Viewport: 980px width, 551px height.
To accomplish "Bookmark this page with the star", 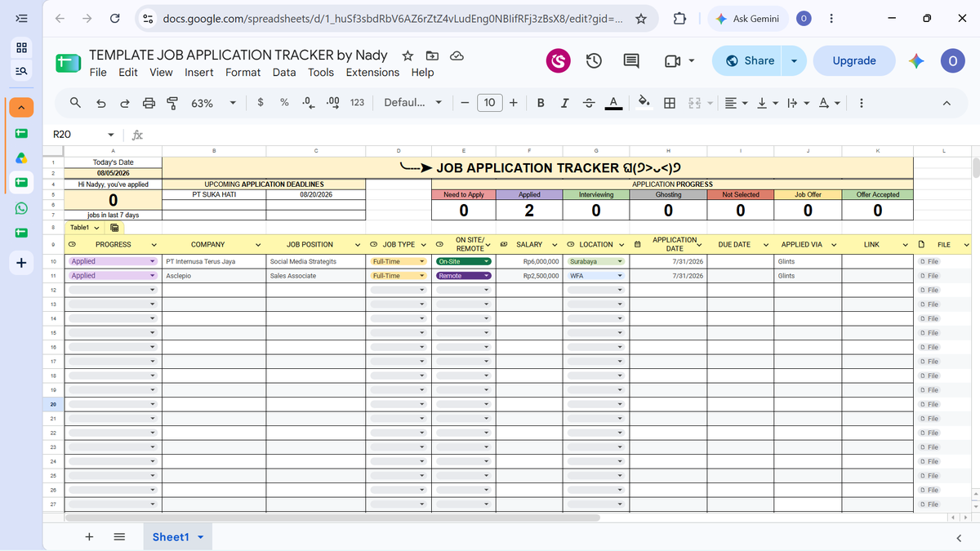I will pyautogui.click(x=641, y=18).
